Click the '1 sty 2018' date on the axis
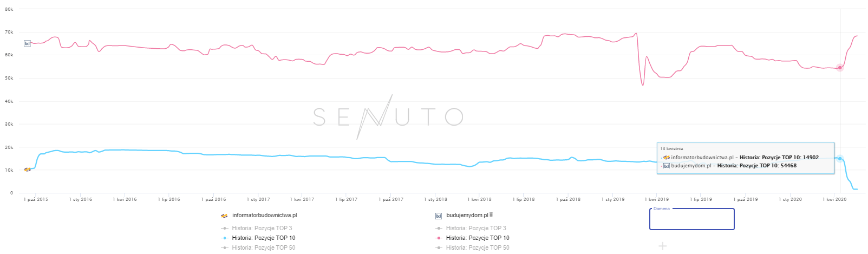Viewport: 868px width, 254px height. [x=435, y=199]
